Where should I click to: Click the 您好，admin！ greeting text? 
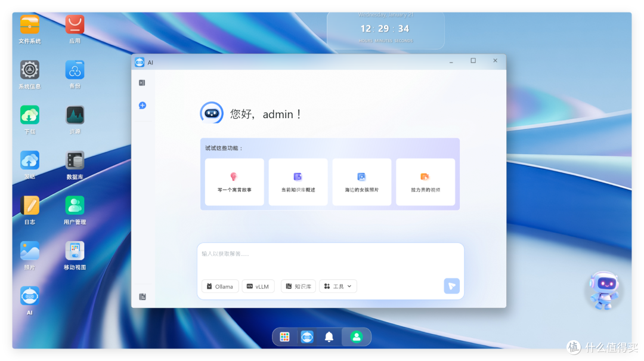click(x=266, y=115)
